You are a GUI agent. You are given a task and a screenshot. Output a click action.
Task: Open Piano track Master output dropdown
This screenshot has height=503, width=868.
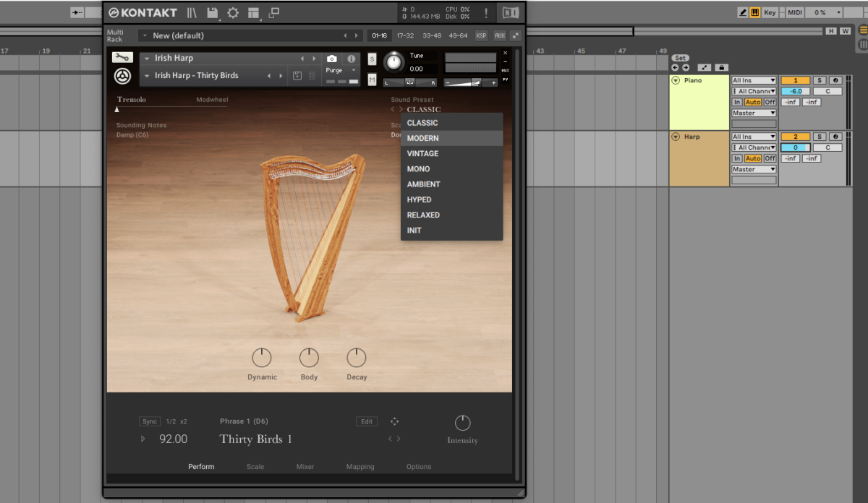tap(754, 113)
